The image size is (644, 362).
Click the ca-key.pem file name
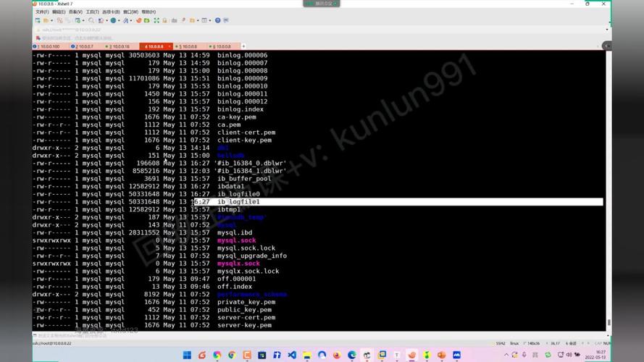click(x=237, y=117)
